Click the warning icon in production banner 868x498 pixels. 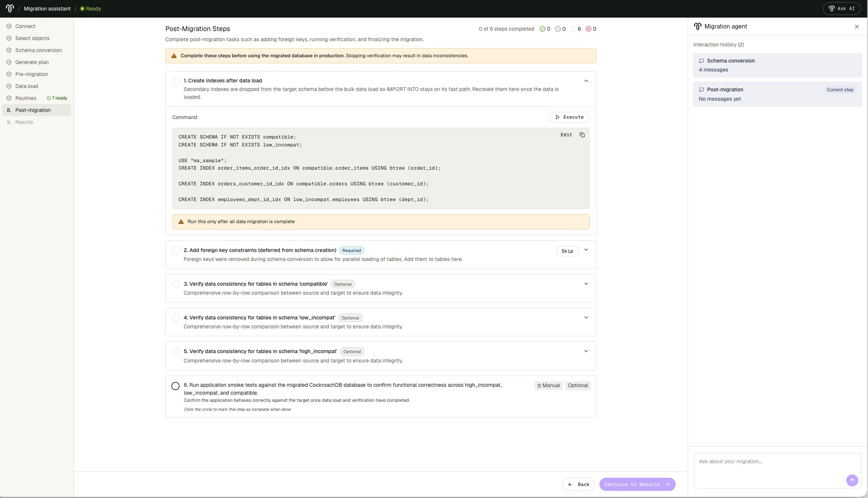point(174,56)
